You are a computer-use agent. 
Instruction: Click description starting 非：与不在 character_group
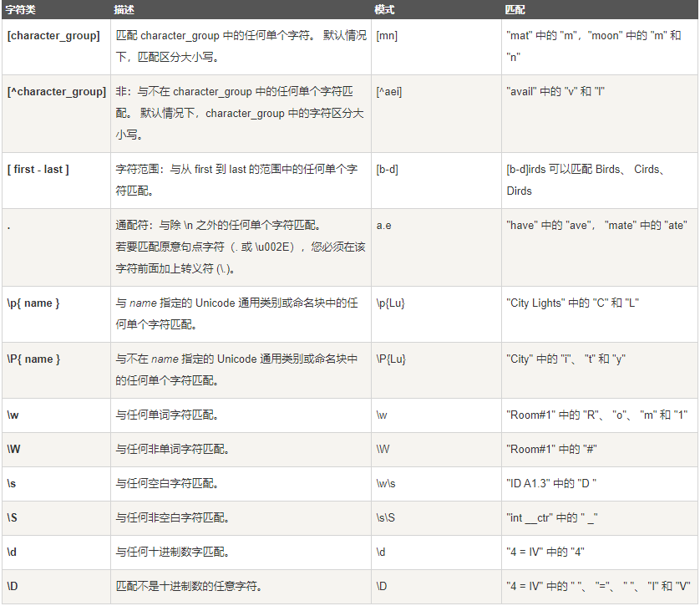pos(240,114)
